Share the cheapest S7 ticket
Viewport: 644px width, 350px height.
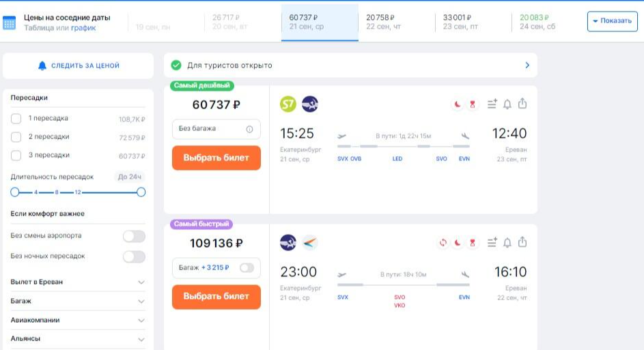coord(522,104)
